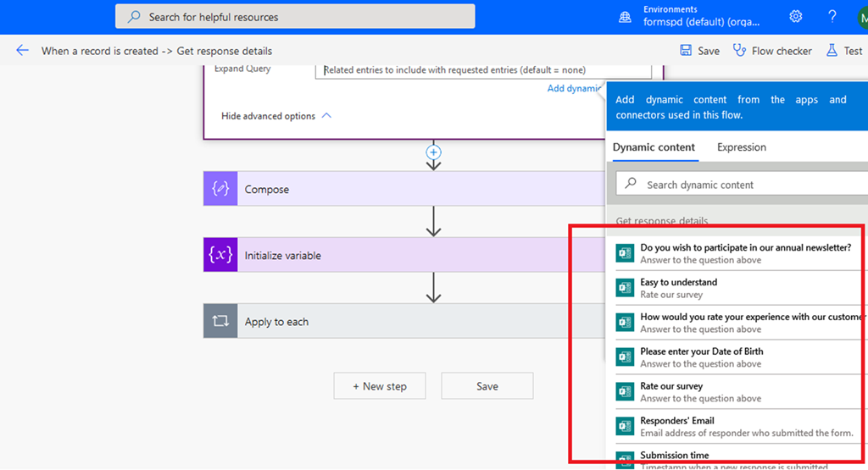Click the Compose step curly-brace icon
The height and width of the screenshot is (470, 868).
[x=220, y=189]
